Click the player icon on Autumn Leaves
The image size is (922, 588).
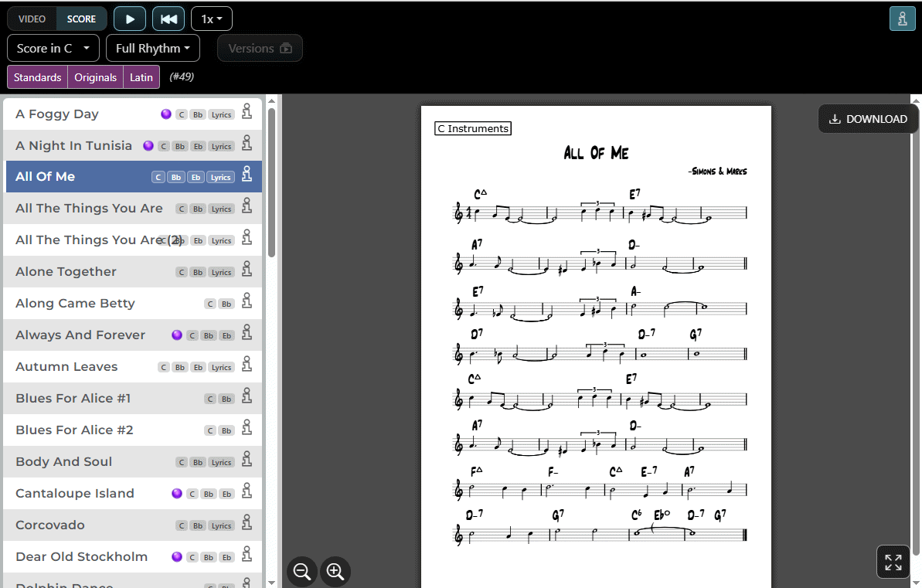click(247, 365)
